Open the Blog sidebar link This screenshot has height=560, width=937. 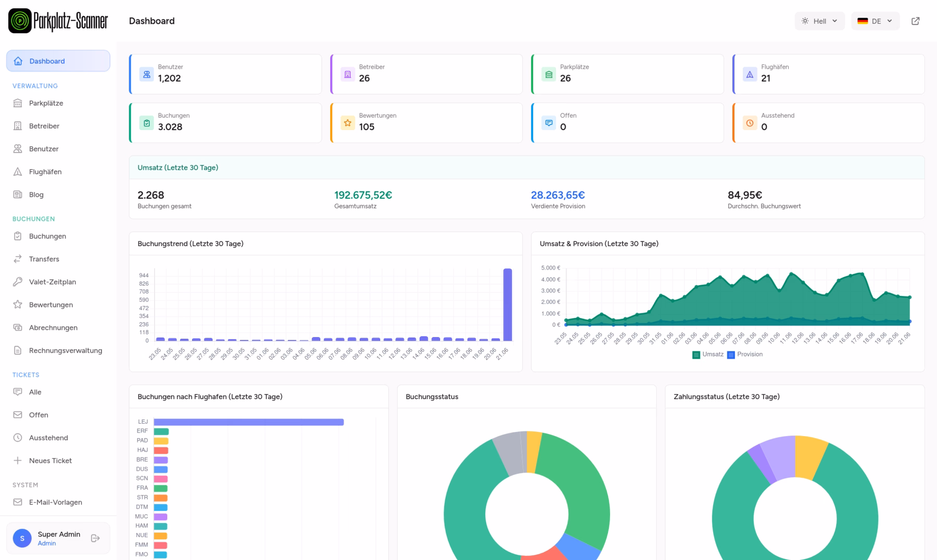point(58,195)
